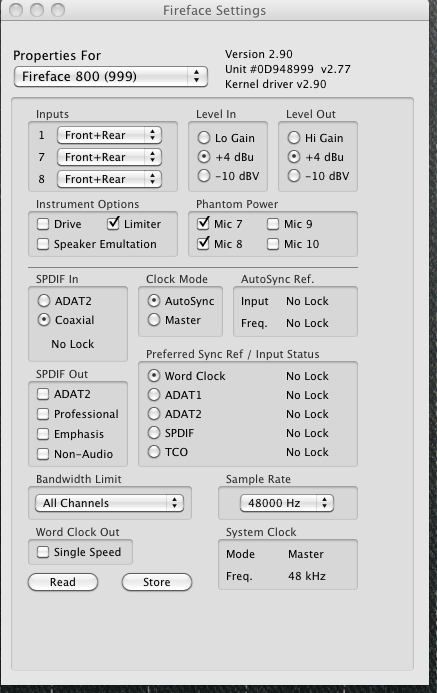This screenshot has width=437, height=693.
Task: Click the AutoSync Ref. Freq. No Lock value
Action: click(x=308, y=323)
